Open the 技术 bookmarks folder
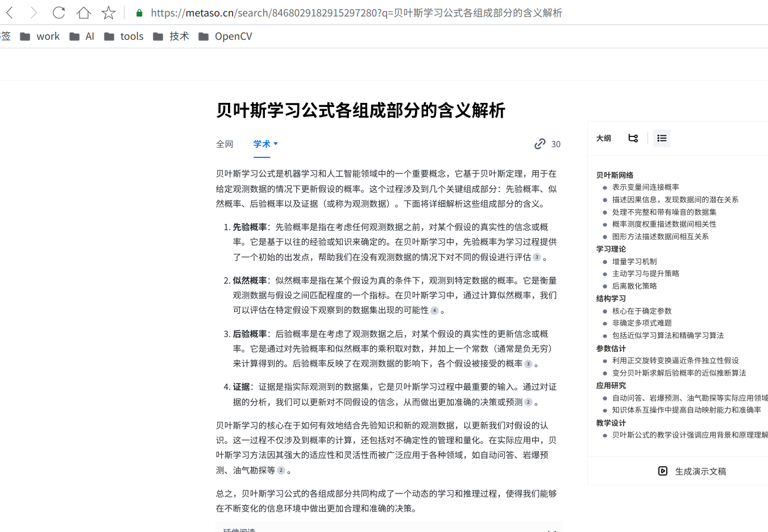This screenshot has height=532, width=768. coord(171,36)
